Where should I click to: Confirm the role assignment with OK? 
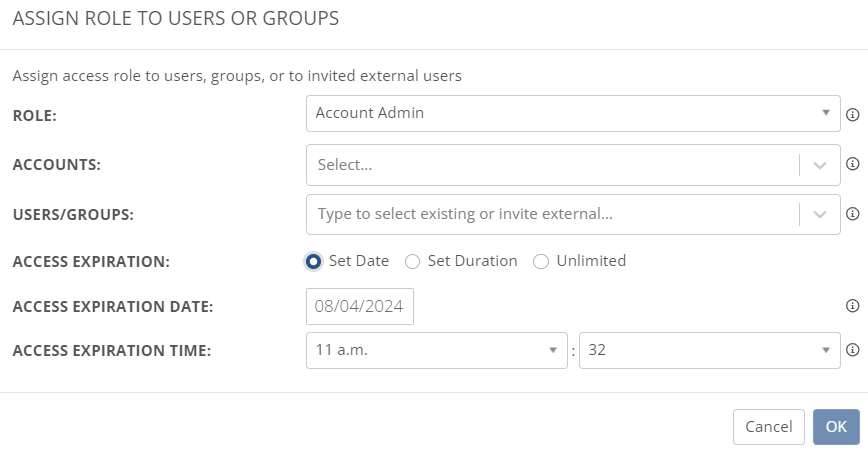[x=836, y=427]
